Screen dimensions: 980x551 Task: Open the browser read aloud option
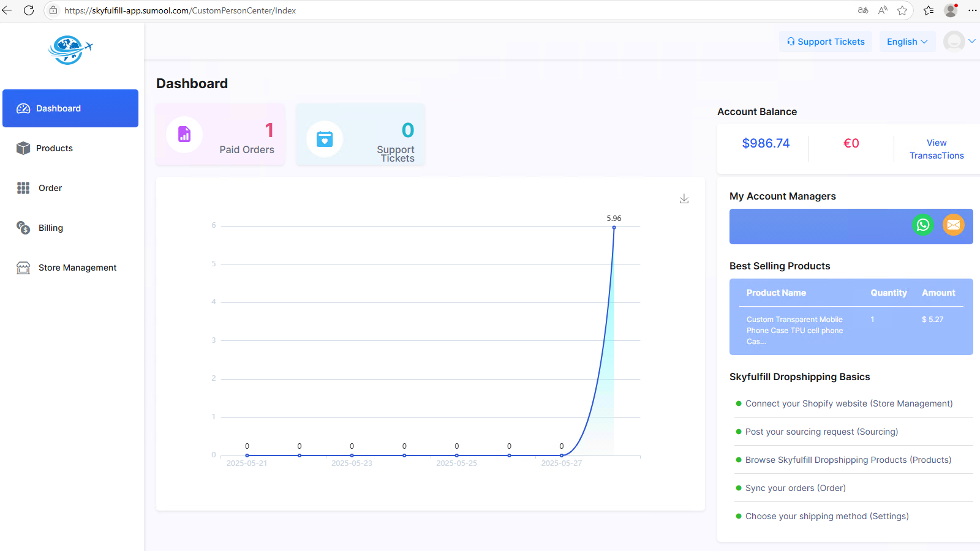tap(883, 10)
